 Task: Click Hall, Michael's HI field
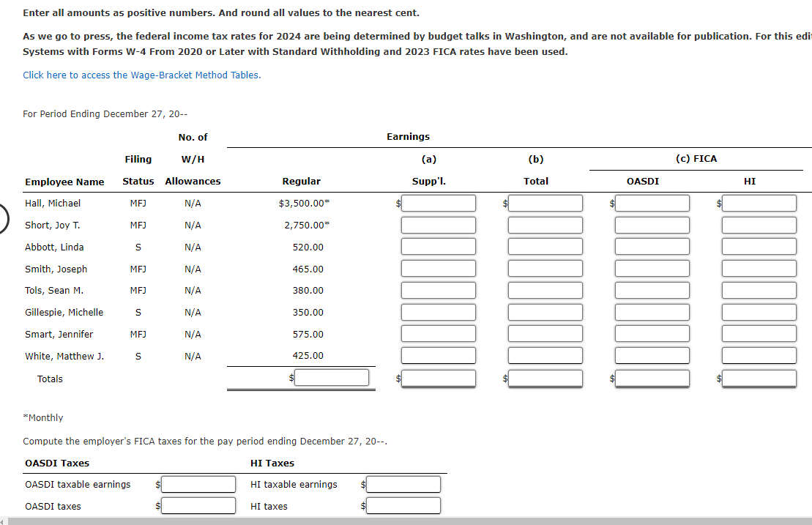[759, 203]
